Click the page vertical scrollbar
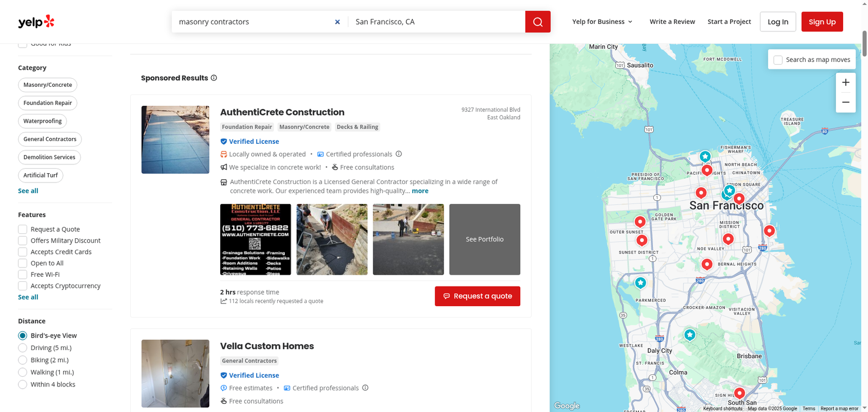This screenshot has height=412, width=868. [864, 43]
